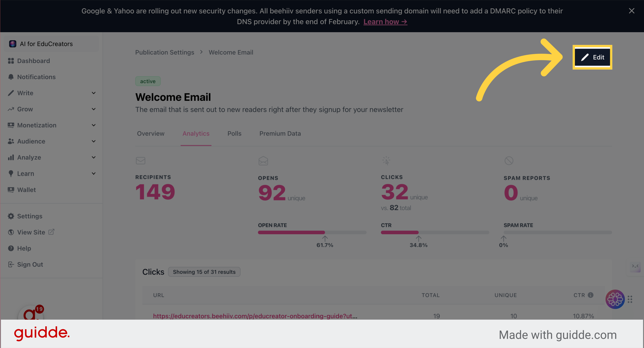Viewport: 644px width, 348px height.
Task: Open the Dashboard grid icon
Action: (11, 61)
